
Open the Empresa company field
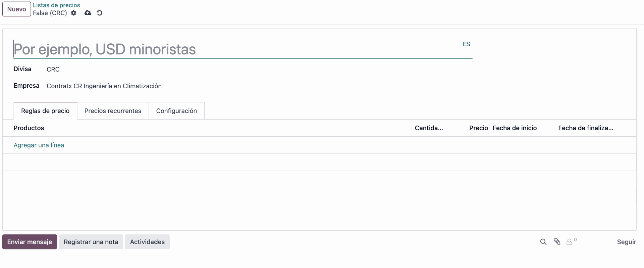pyautogui.click(x=104, y=86)
